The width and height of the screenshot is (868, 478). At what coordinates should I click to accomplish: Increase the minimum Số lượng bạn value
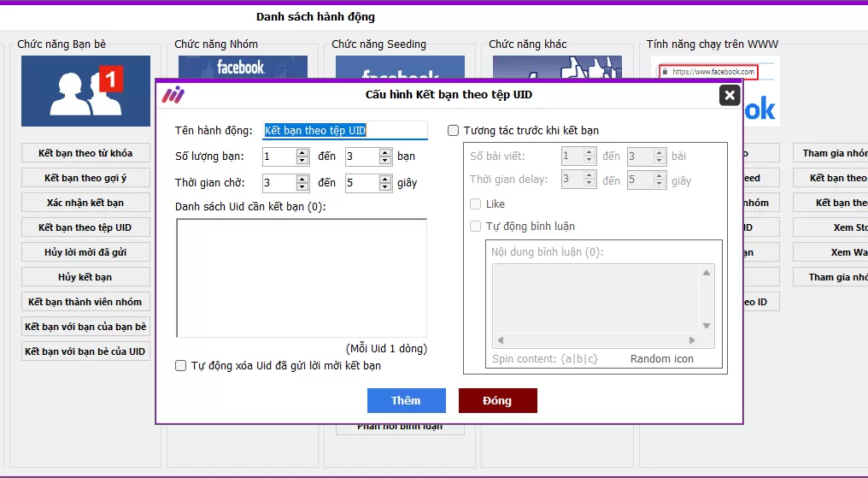[x=302, y=152]
